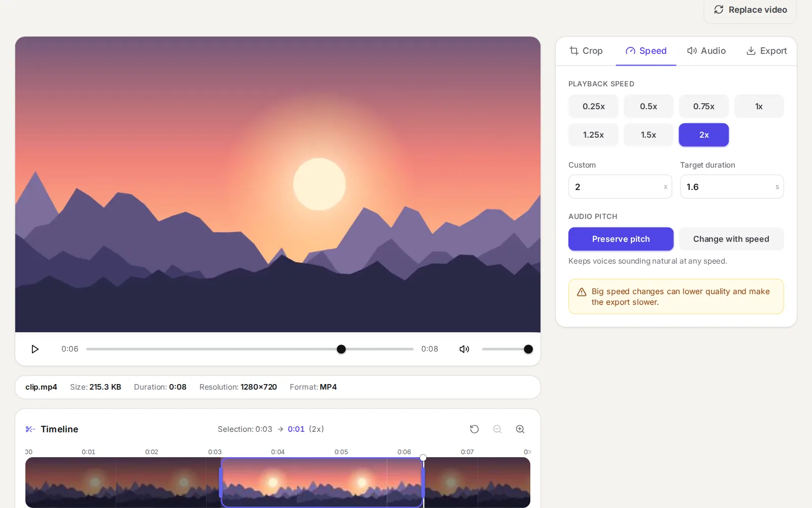The height and width of the screenshot is (508, 812).
Task: Open the Crop tab
Action: [586, 51]
